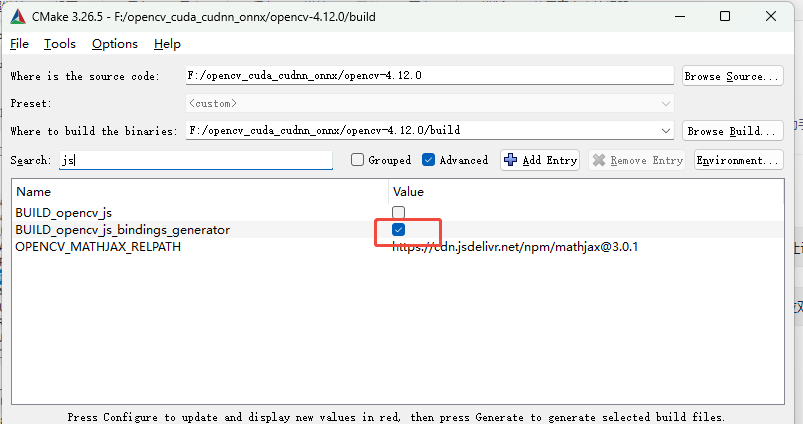Click Browse Source button
Screen dimensions: 803x424
pos(732,76)
